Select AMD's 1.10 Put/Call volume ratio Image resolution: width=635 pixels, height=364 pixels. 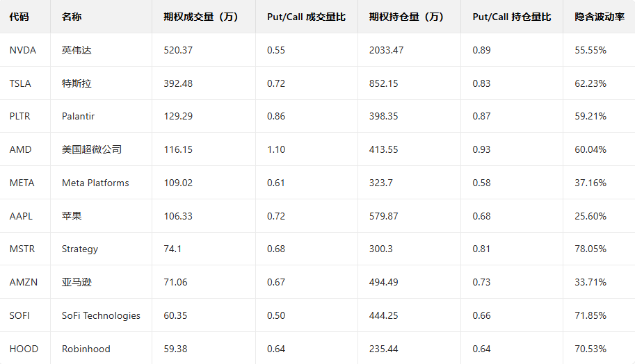276,149
